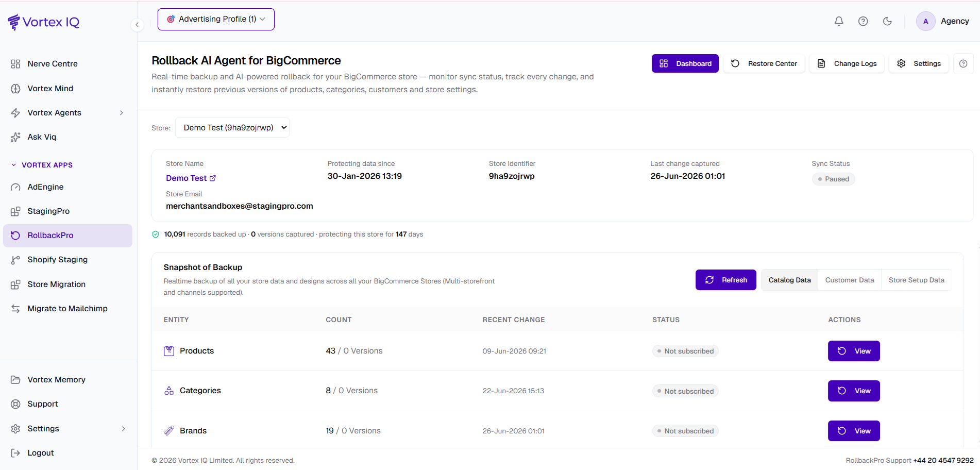Image resolution: width=980 pixels, height=470 pixels.
Task: Click Products 'Not subscribed' status badge
Action: (685, 351)
